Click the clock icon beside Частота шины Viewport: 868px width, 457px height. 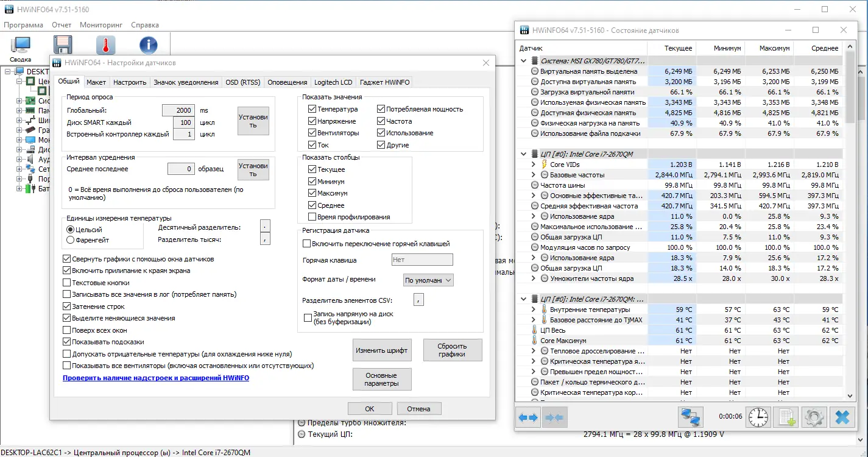tap(535, 185)
